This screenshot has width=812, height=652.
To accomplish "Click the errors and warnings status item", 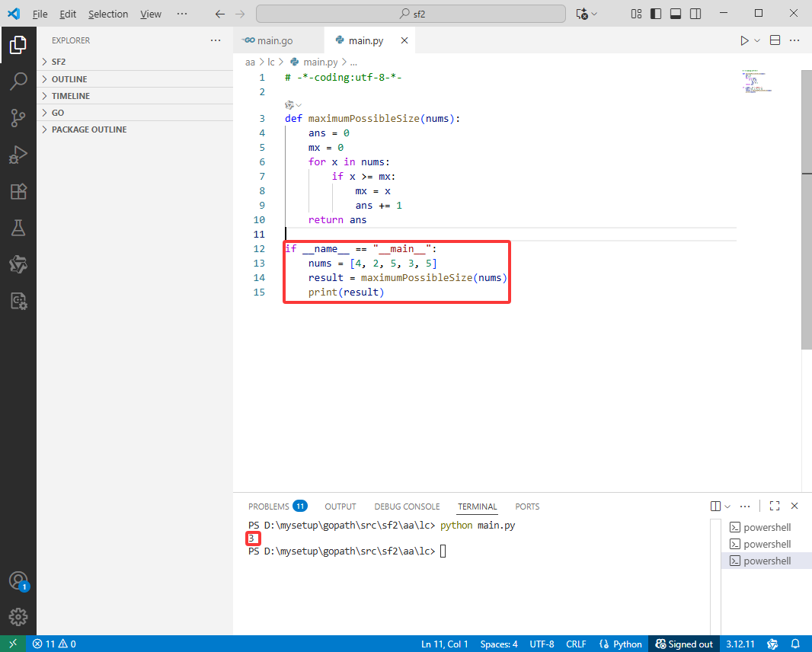I will (54, 644).
